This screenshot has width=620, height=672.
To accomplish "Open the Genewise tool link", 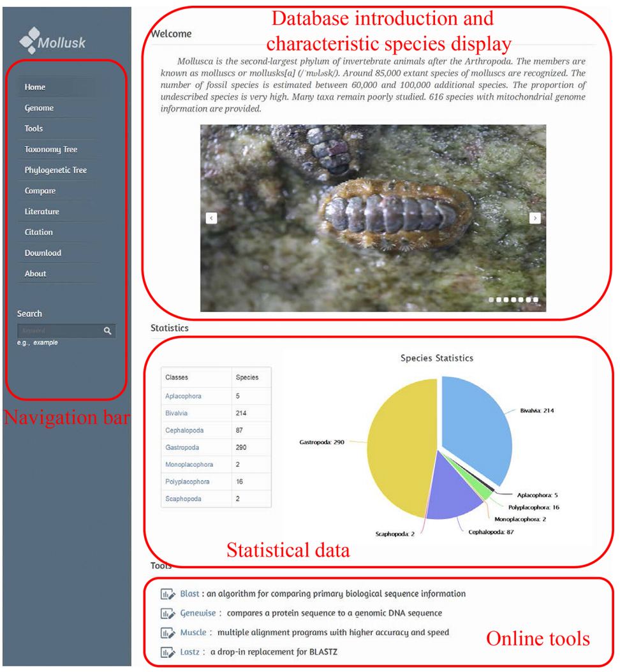I will [x=198, y=613].
